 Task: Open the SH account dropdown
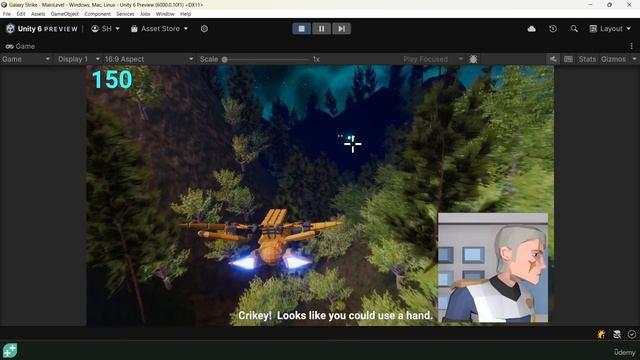coord(105,29)
